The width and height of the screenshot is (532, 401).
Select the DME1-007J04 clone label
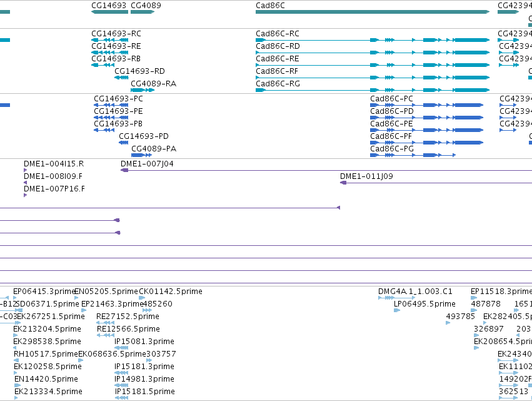[x=148, y=164]
